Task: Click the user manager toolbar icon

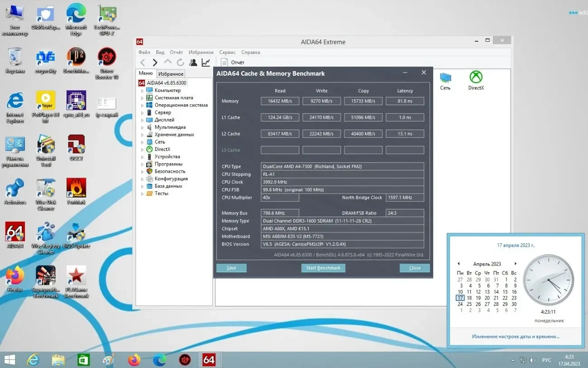Action: (193, 62)
